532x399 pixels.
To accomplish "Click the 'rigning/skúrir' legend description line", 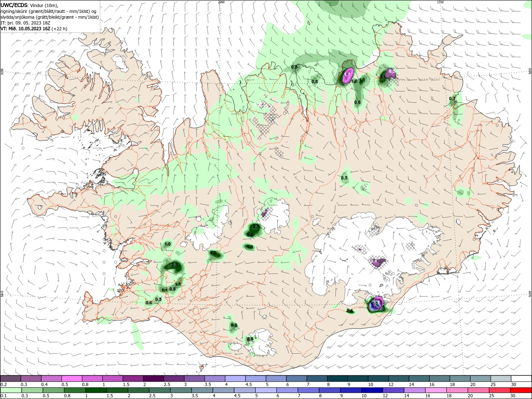I will coord(48,11).
